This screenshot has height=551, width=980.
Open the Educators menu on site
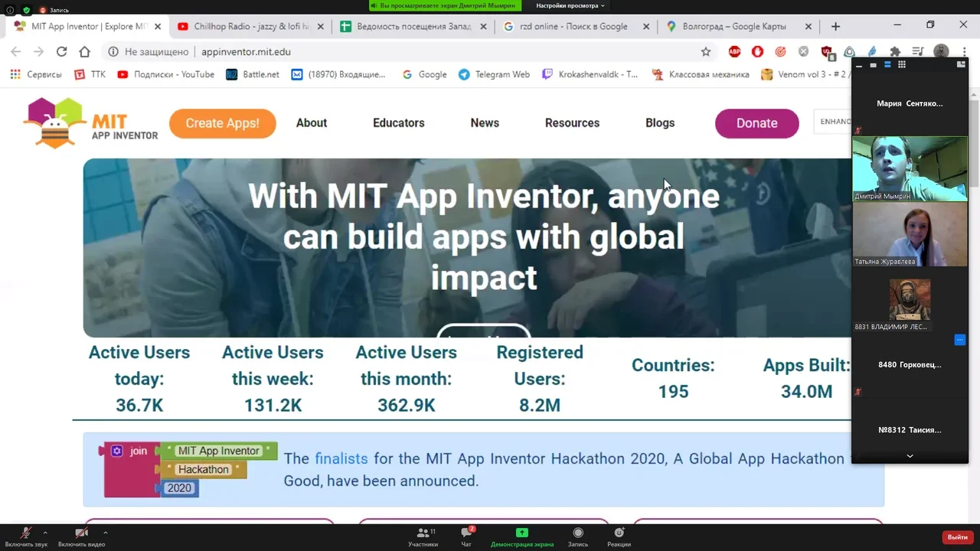pos(398,123)
